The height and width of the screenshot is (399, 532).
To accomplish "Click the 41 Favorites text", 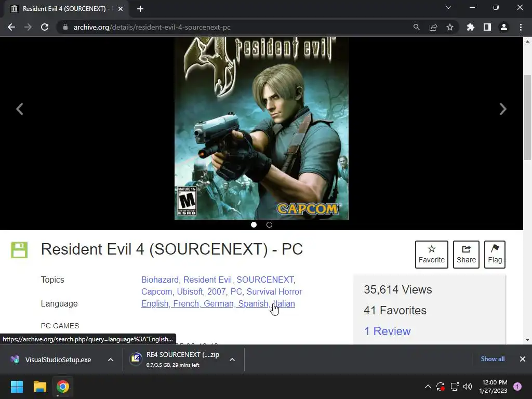I will 395,311.
